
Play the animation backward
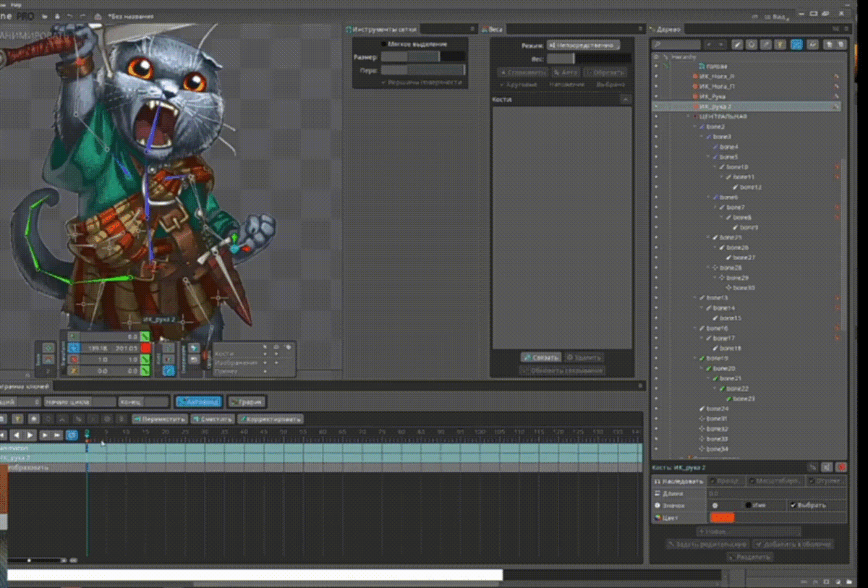[x=17, y=435]
